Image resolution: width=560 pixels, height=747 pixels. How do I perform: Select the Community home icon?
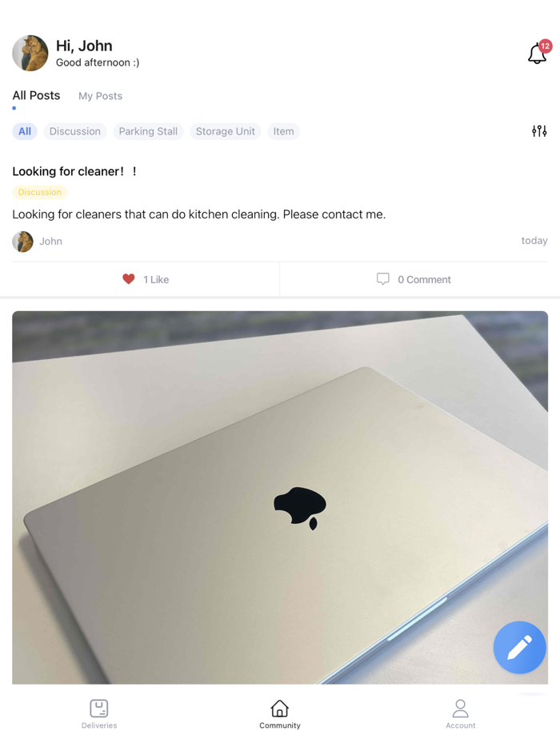click(x=280, y=709)
